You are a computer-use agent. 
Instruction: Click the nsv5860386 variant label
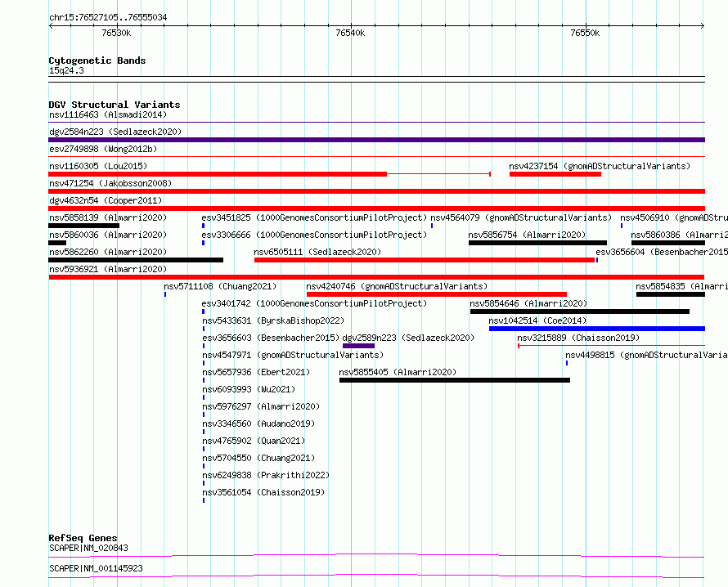[x=679, y=235]
